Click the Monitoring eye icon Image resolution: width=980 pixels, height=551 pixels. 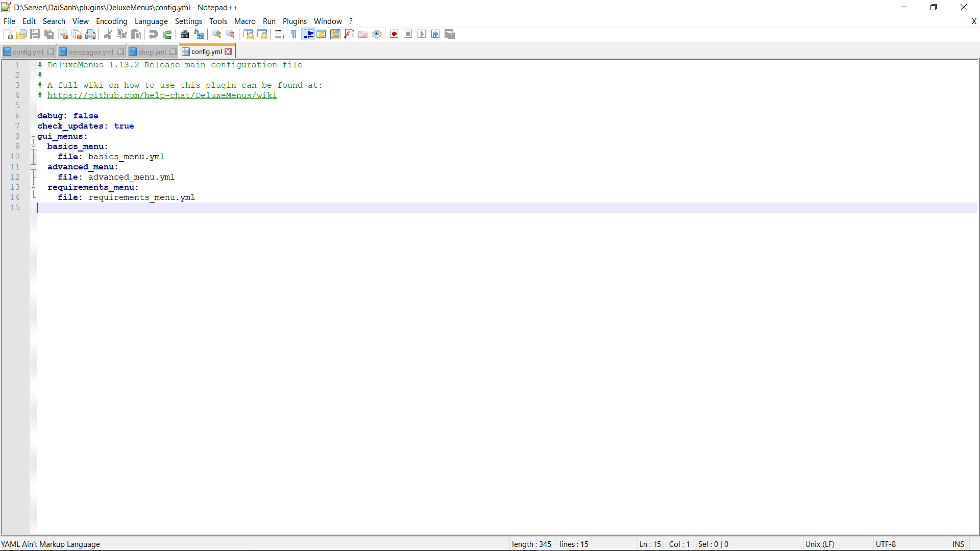[x=377, y=34]
